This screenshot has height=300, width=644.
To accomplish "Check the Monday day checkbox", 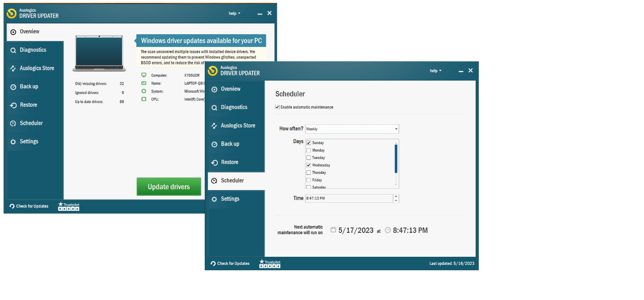I will click(x=309, y=150).
